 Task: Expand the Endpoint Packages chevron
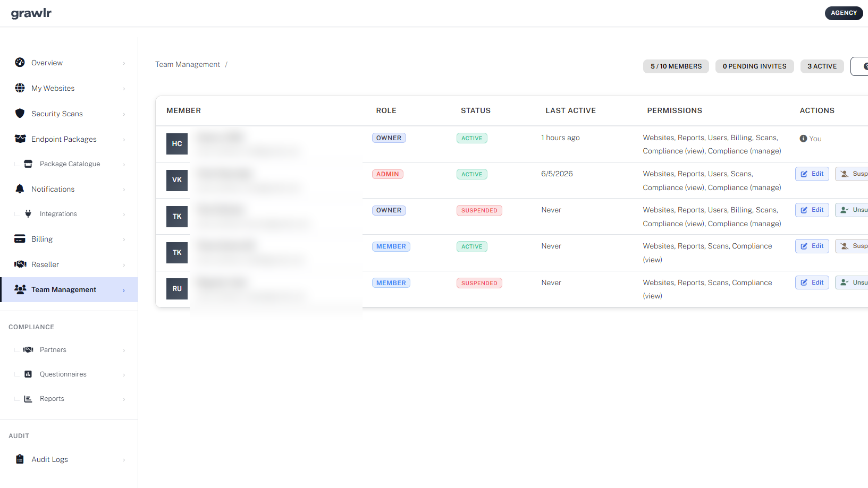(x=124, y=140)
